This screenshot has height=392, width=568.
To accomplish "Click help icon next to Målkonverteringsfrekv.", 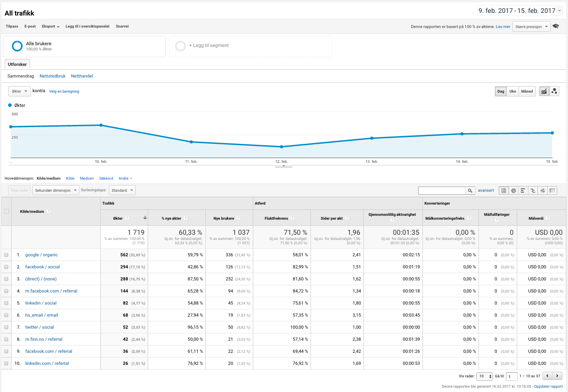I will pos(469,218).
